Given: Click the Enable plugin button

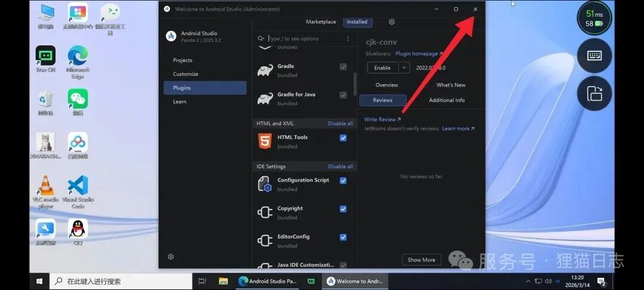Looking at the screenshot, I should 383,68.
